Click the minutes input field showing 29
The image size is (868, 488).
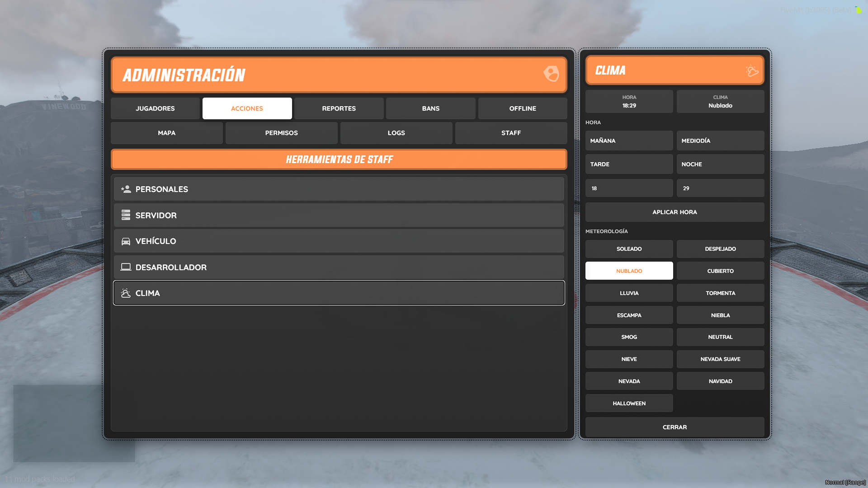(720, 188)
